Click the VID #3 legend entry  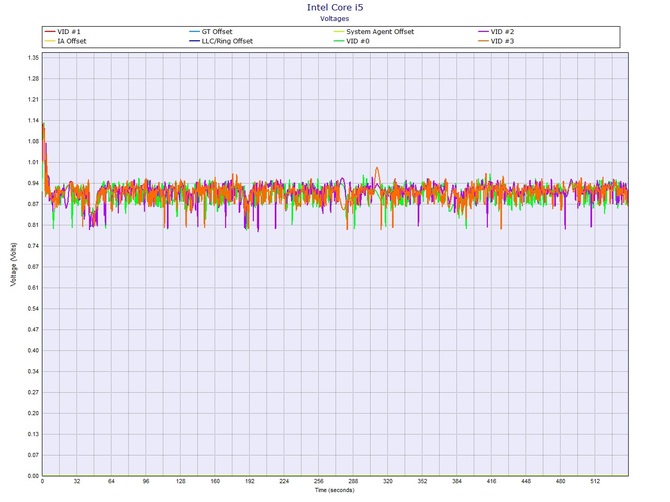point(496,41)
